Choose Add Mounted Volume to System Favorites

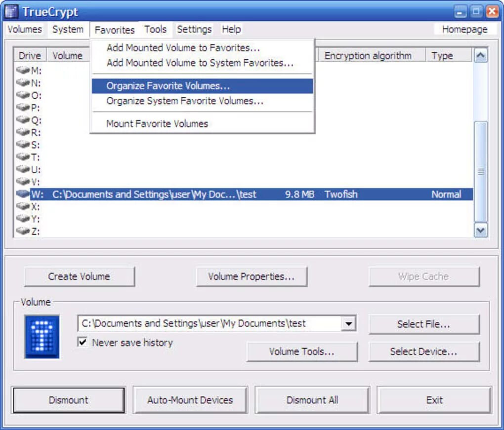[203, 63]
